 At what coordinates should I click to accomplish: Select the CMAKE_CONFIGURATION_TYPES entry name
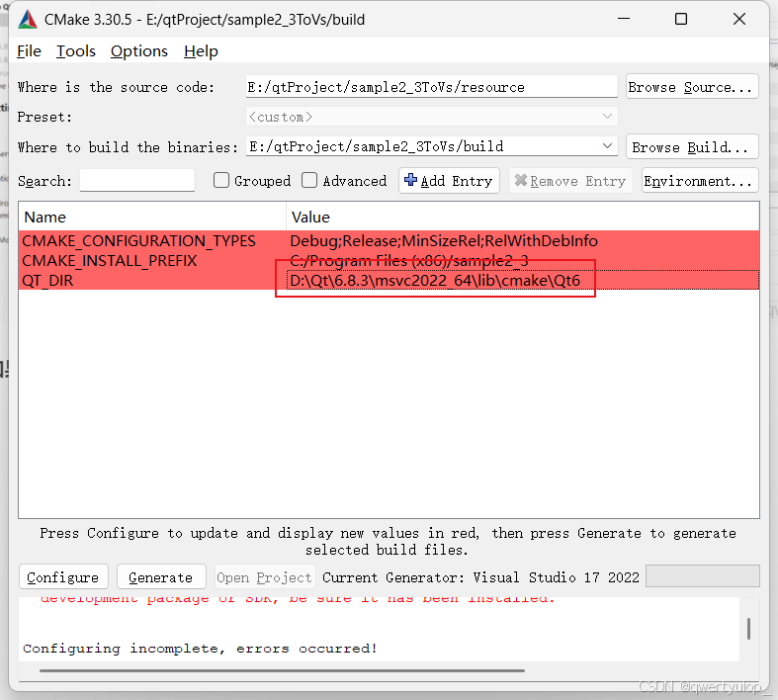pos(139,240)
